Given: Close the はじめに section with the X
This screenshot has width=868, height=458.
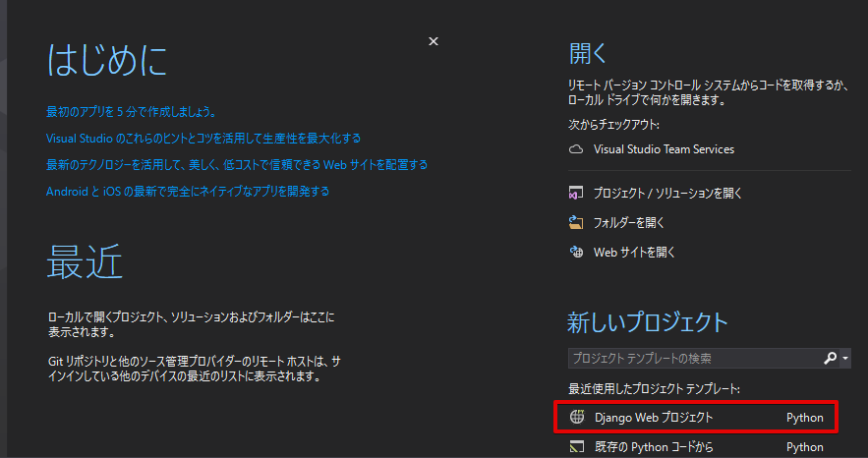Looking at the screenshot, I should pos(434,41).
